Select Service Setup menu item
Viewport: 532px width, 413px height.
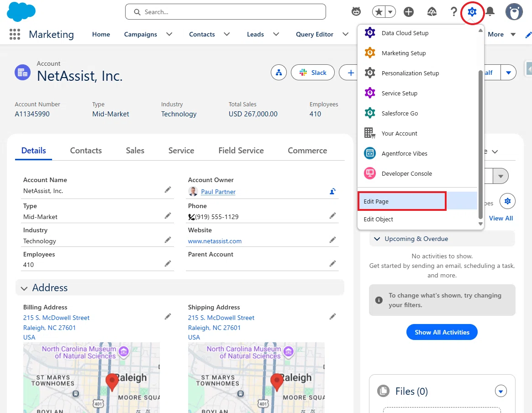[418, 93]
